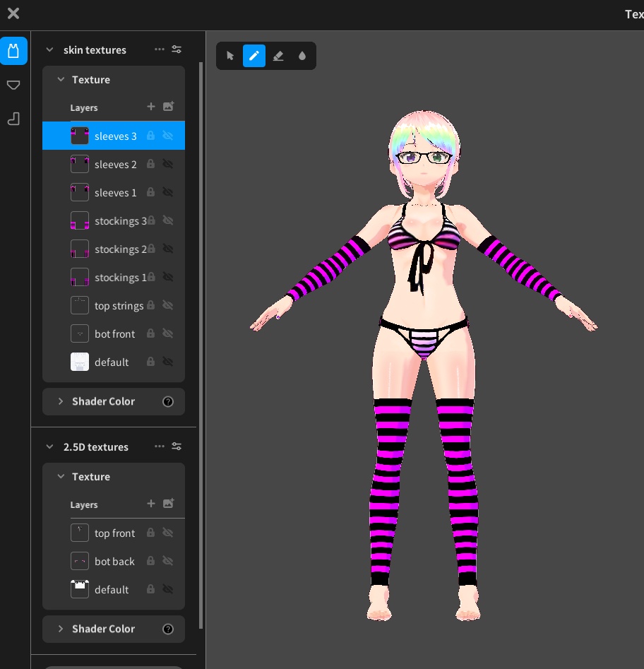The width and height of the screenshot is (644, 669).
Task: Click the sleeves 2 layer thumbnail
Action: click(x=79, y=163)
